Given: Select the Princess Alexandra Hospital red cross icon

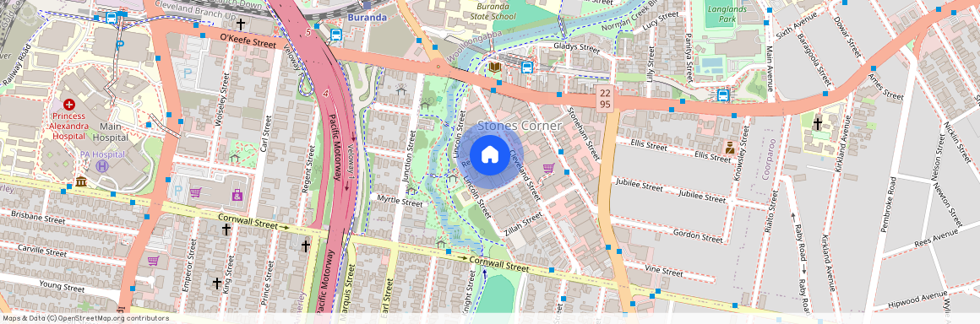Looking at the screenshot, I should [x=68, y=105].
